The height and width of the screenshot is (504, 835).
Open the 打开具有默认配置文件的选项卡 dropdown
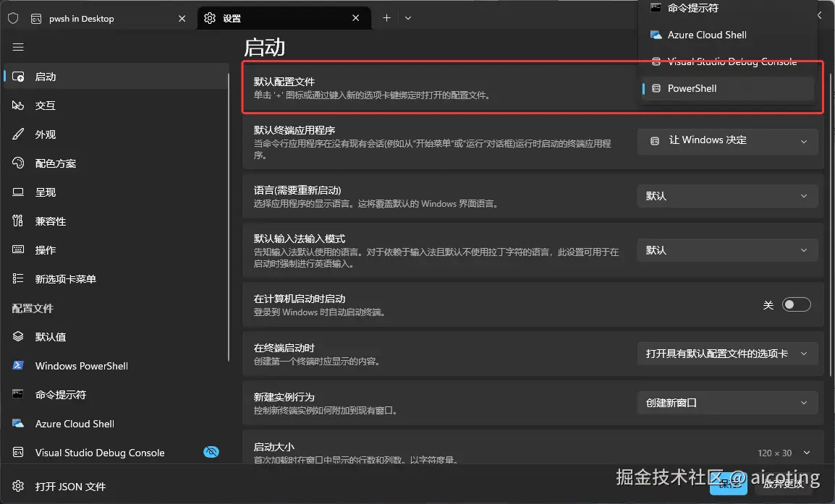pos(727,354)
